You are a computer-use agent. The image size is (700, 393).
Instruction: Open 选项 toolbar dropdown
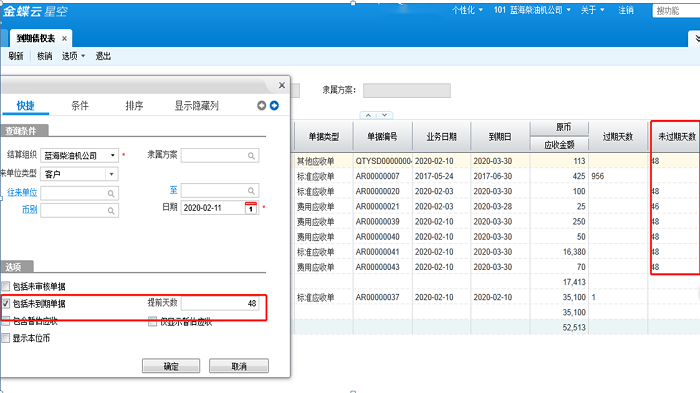[73, 56]
